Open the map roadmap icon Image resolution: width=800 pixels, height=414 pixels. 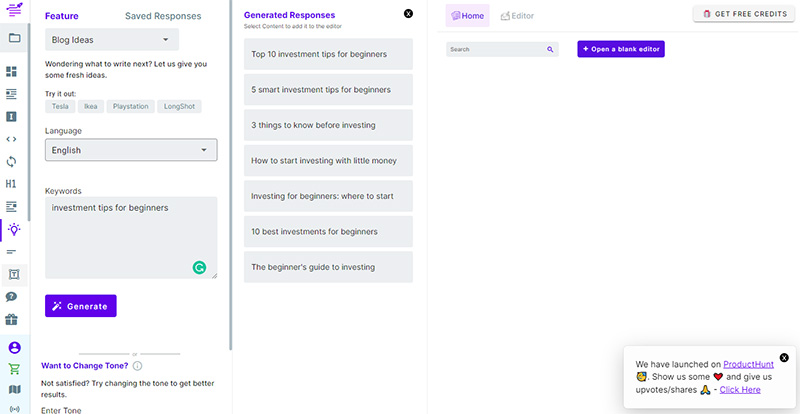(15, 390)
